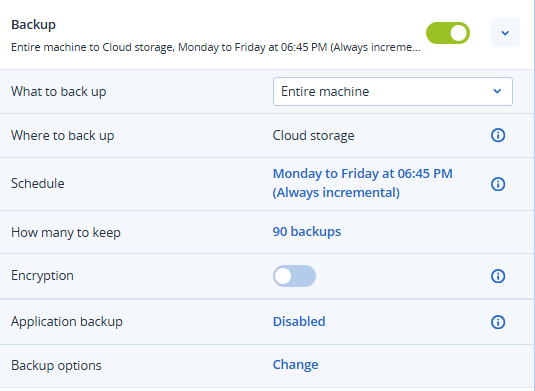
Task: Edit the Monday to Friday schedule link
Action: [362, 183]
